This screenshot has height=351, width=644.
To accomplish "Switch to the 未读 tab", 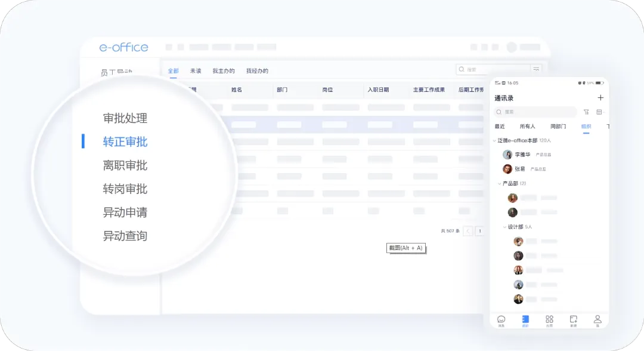I will (x=196, y=71).
